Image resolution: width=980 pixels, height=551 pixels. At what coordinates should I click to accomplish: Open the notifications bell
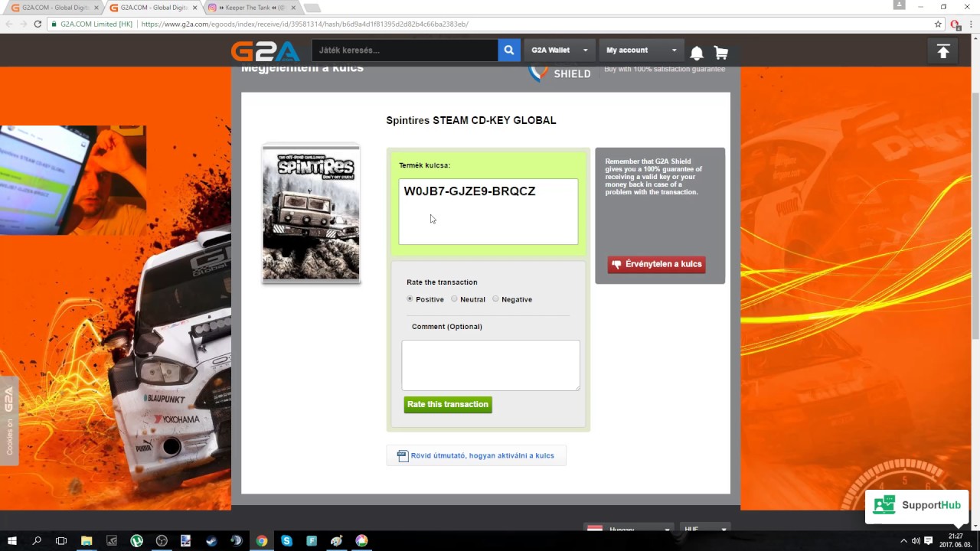pos(697,52)
